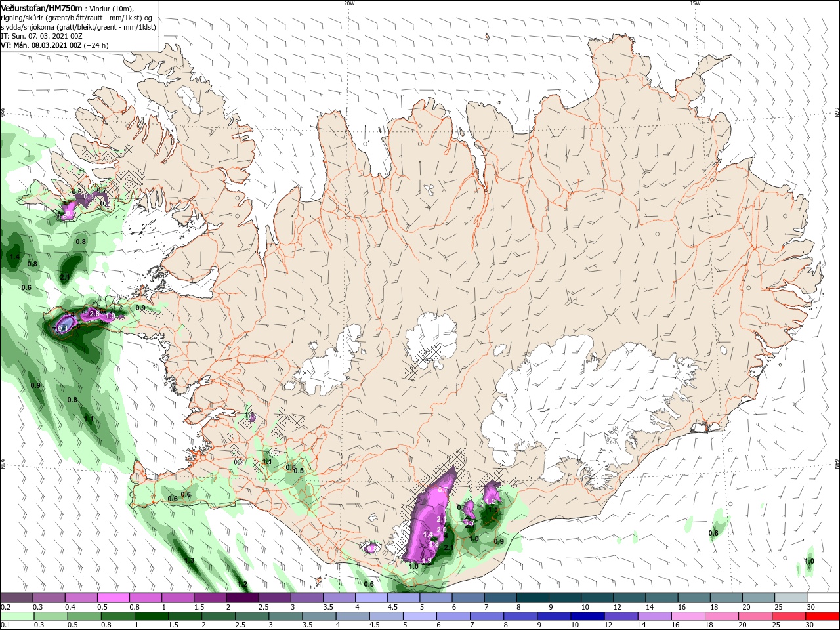
Task: Click the 15W longitude label
Action: pos(694,3)
